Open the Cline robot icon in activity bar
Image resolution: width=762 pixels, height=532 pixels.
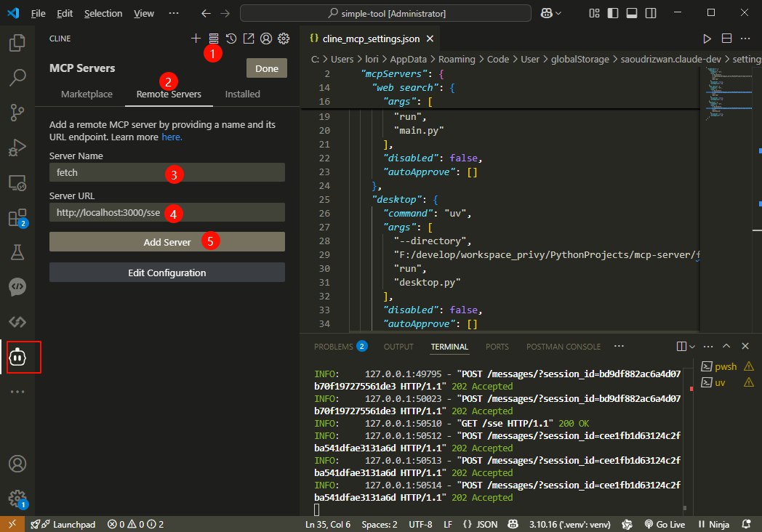(17, 357)
